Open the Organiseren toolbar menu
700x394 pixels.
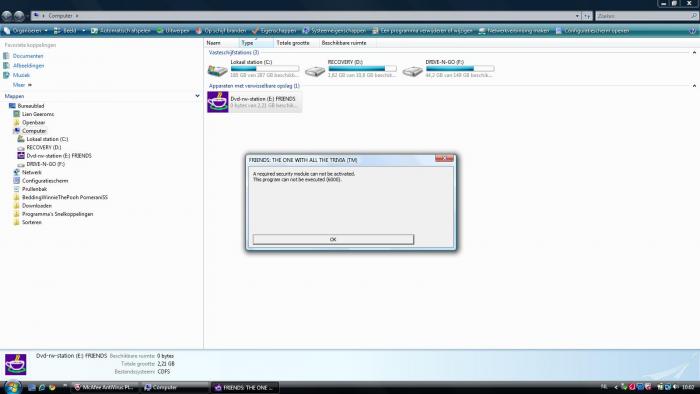pos(25,31)
